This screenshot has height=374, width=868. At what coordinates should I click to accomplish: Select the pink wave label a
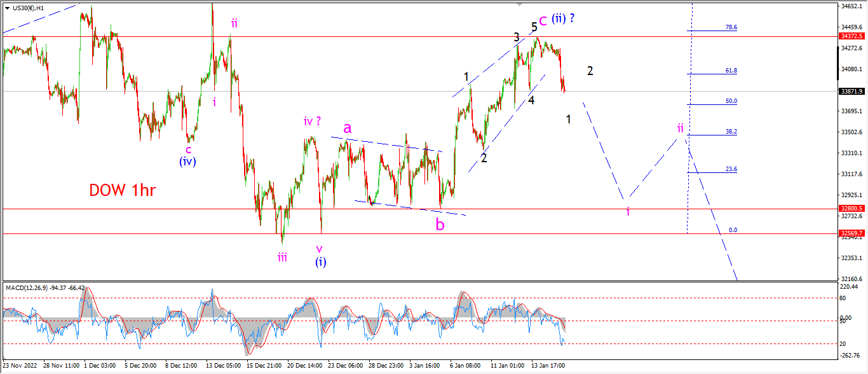(347, 128)
